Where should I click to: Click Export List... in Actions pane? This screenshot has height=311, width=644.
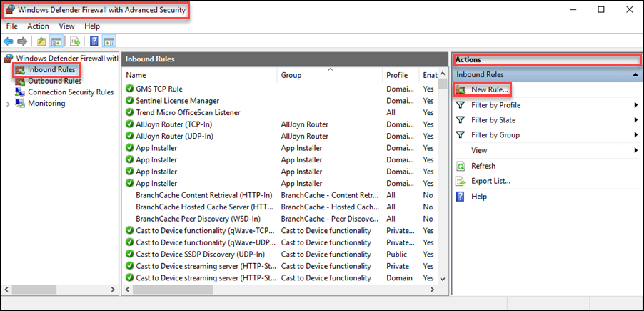[x=490, y=181]
